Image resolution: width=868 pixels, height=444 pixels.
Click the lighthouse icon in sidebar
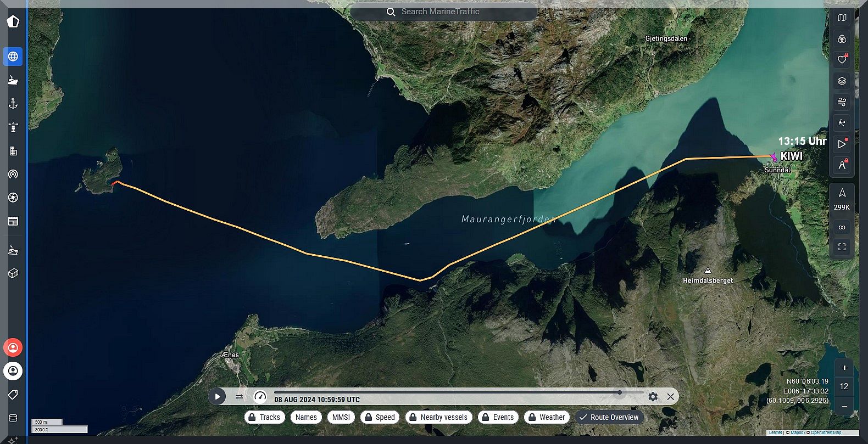(13, 127)
